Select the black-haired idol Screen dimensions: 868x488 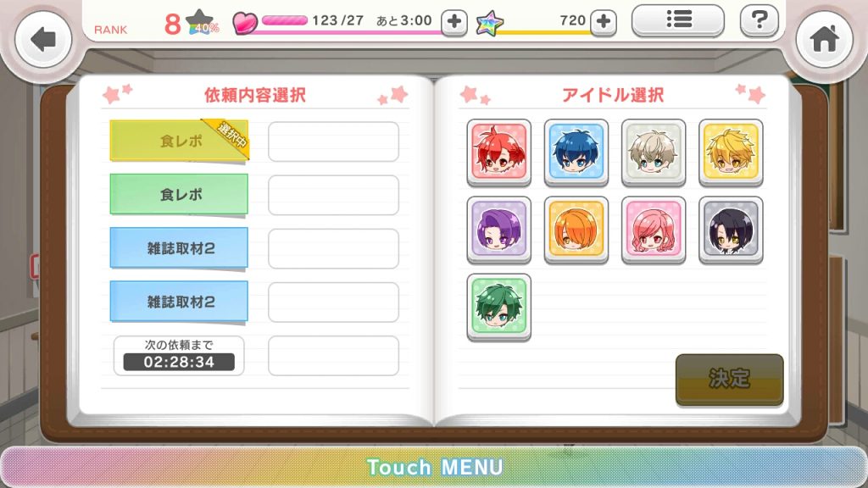click(731, 230)
